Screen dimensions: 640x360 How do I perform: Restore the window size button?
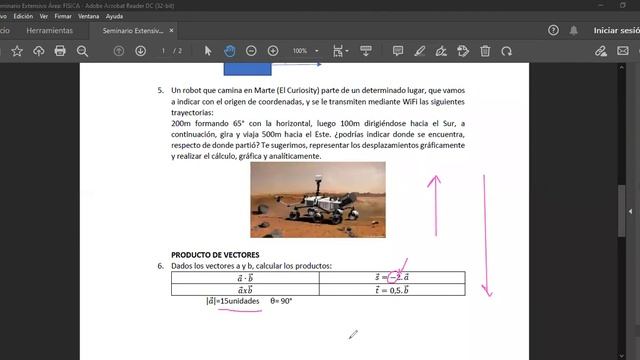coord(623,5)
